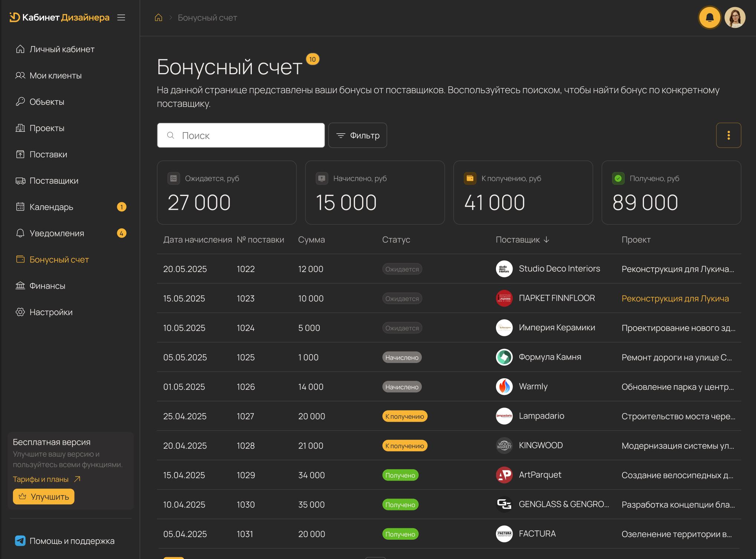Click the К получению summary card
The width and height of the screenshot is (756, 559).
(x=523, y=192)
